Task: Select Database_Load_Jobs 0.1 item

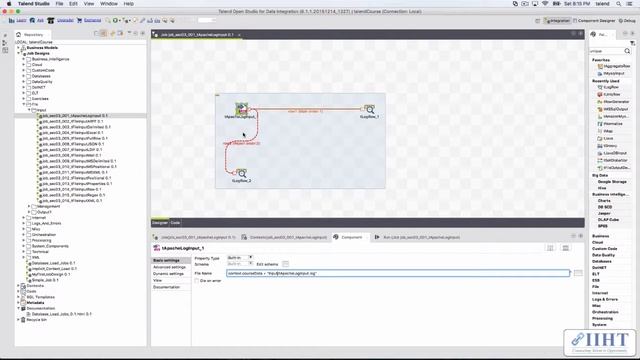Action: 51,263
